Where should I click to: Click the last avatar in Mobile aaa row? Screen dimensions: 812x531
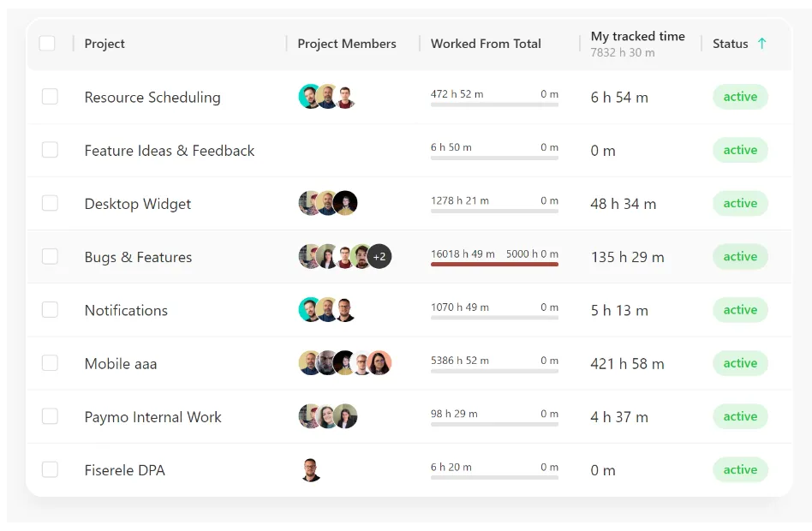[379, 362]
